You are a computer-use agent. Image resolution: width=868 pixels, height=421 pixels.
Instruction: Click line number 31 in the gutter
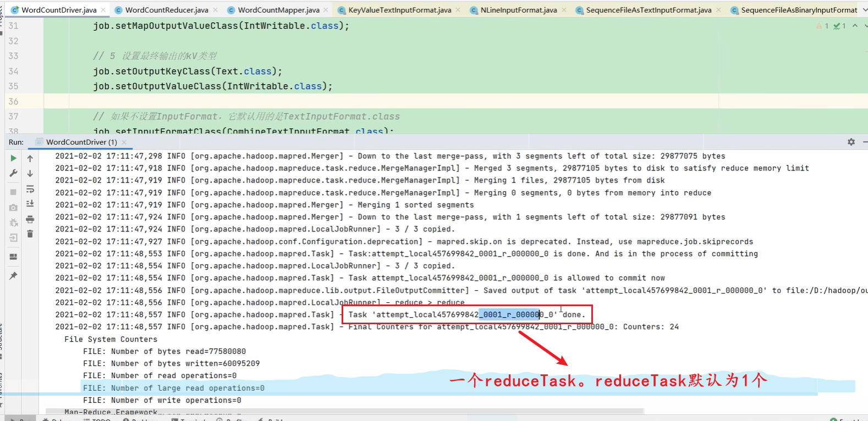coord(13,26)
